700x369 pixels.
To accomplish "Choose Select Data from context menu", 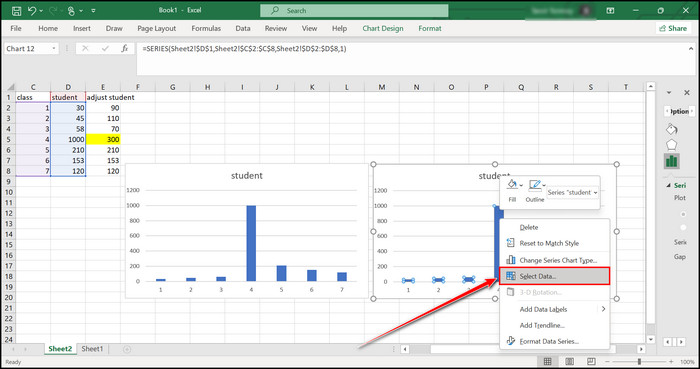I will point(554,276).
